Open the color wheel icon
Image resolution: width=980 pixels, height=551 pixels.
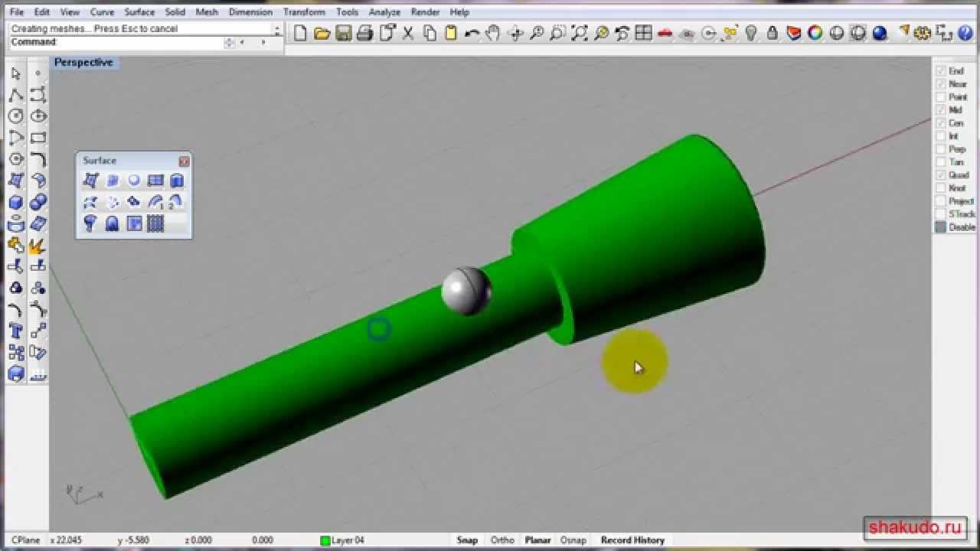(x=815, y=33)
